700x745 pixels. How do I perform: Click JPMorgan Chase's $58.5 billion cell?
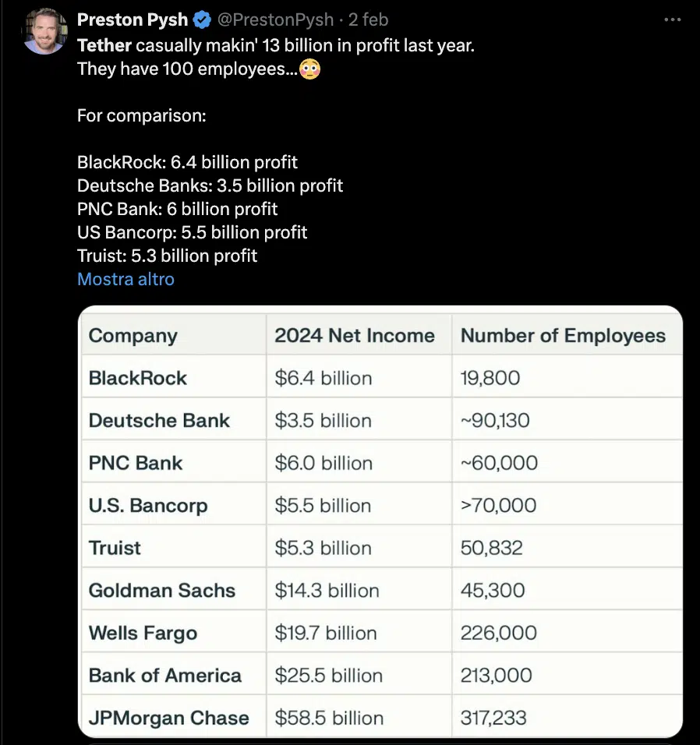pos(327,718)
